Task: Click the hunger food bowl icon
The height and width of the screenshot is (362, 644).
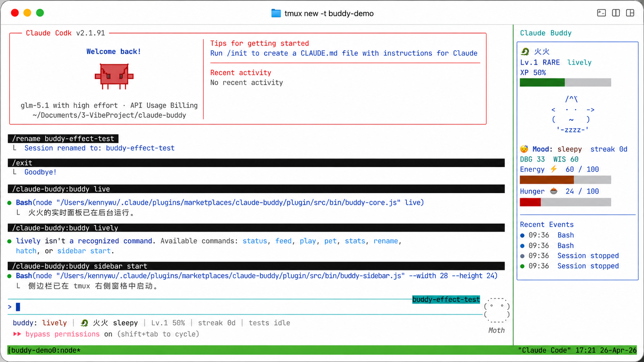Action: tap(554, 191)
